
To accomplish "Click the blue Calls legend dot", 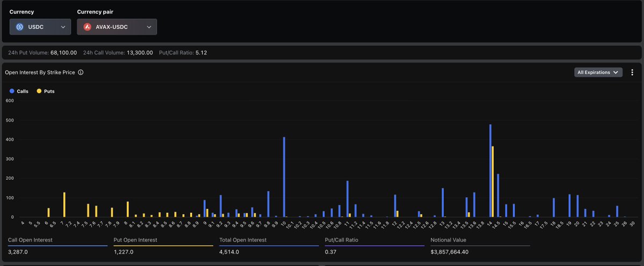I will click(x=12, y=91).
